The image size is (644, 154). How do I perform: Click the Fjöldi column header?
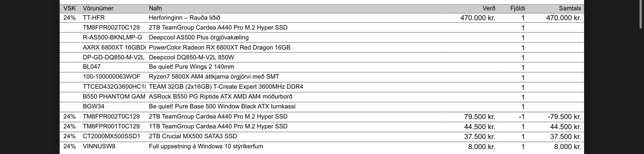coord(518,8)
